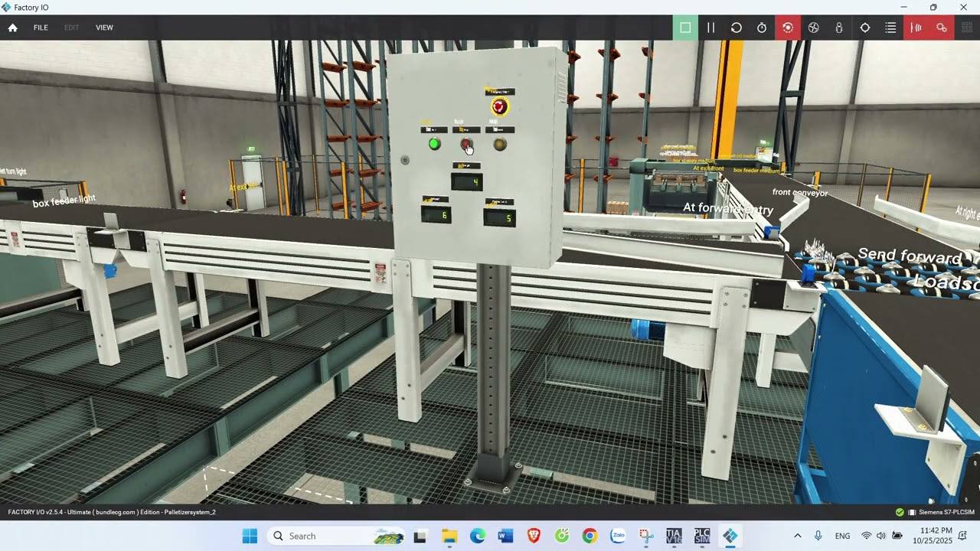The image size is (980, 551).
Task: Open File Explorer from the taskbar
Action: click(449, 536)
